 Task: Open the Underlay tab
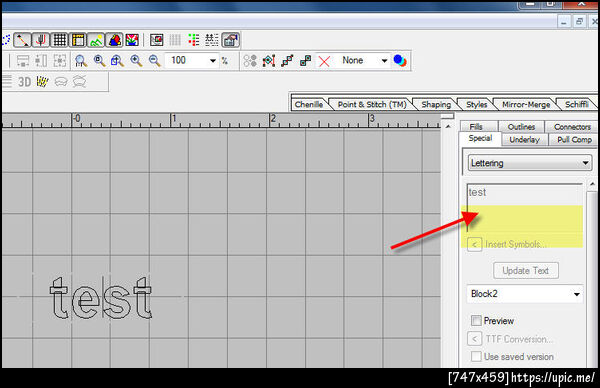[524, 140]
